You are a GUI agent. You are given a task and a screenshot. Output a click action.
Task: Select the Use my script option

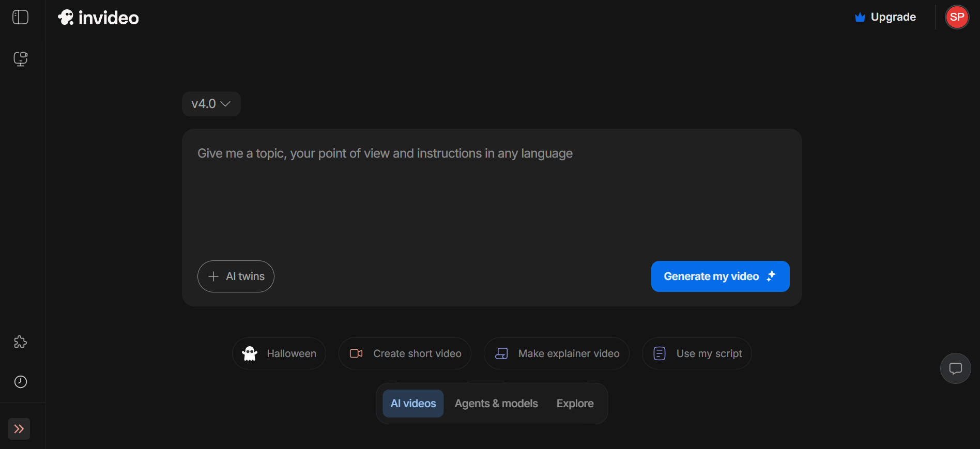(697, 353)
